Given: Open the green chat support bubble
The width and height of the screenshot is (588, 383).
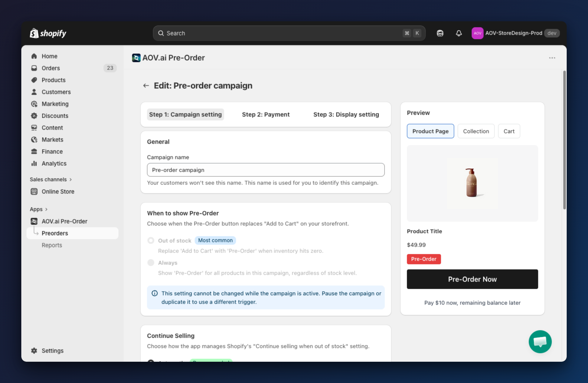Looking at the screenshot, I should point(540,342).
